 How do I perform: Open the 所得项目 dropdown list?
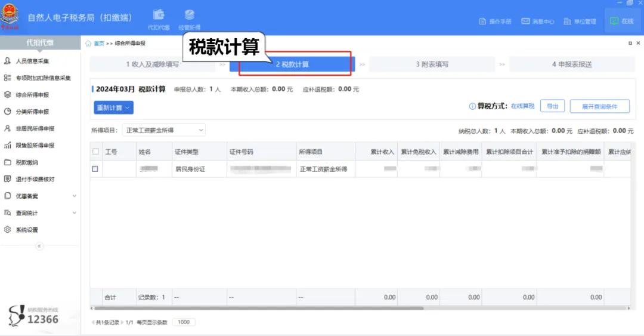point(164,130)
